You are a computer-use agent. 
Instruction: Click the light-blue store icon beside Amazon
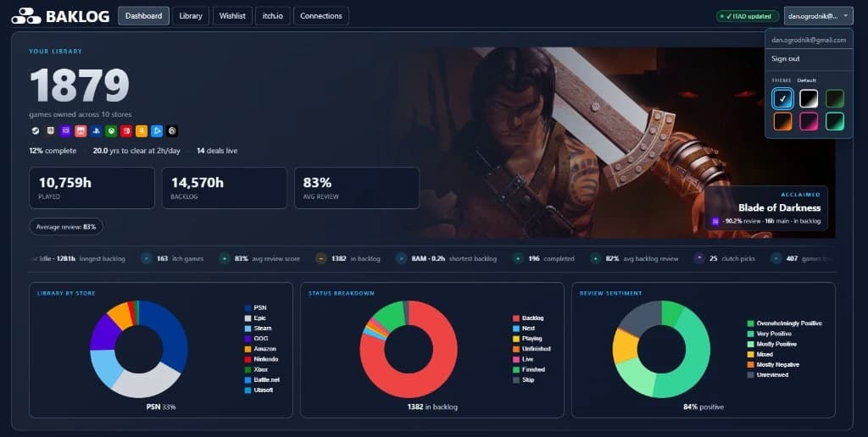(x=157, y=131)
